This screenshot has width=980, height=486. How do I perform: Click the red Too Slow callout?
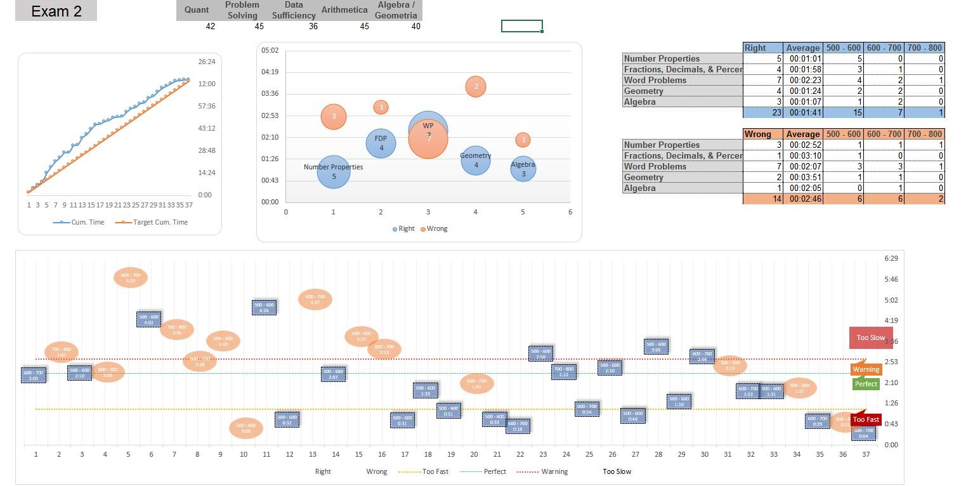871,338
